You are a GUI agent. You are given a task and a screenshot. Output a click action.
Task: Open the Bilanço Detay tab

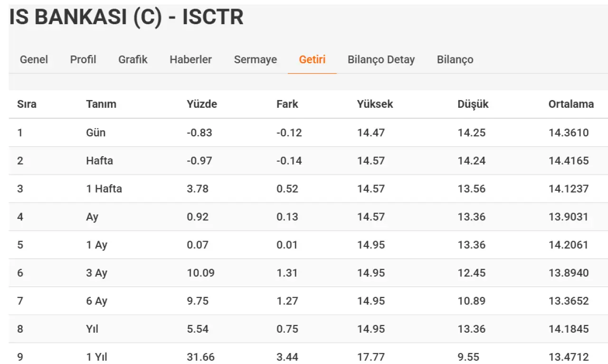coord(381,60)
